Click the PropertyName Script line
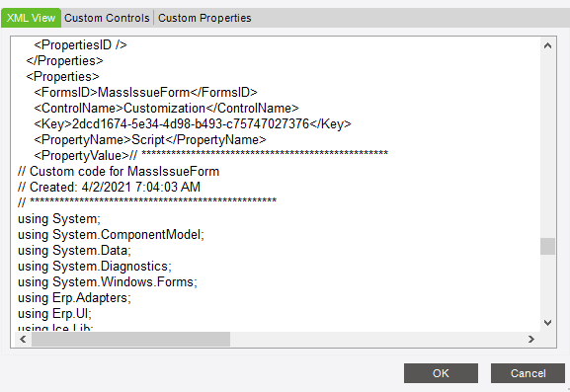The width and height of the screenshot is (570, 392). tap(150, 139)
